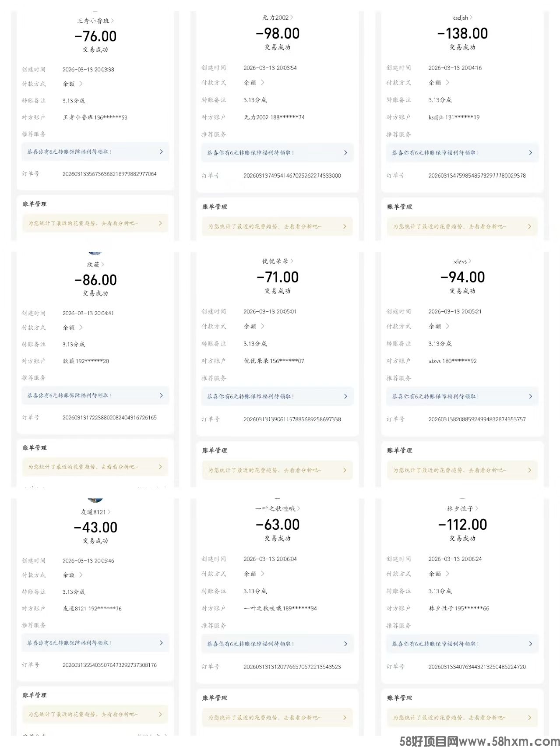Click the chevron beside 友道8121 header name
The height and width of the screenshot is (747, 560).
point(109,512)
